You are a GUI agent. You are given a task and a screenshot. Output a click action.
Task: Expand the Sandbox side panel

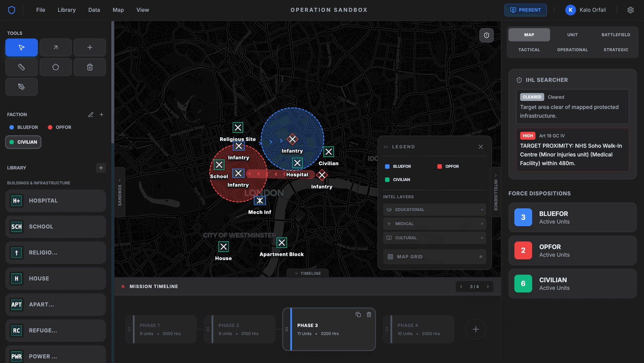tap(119, 191)
